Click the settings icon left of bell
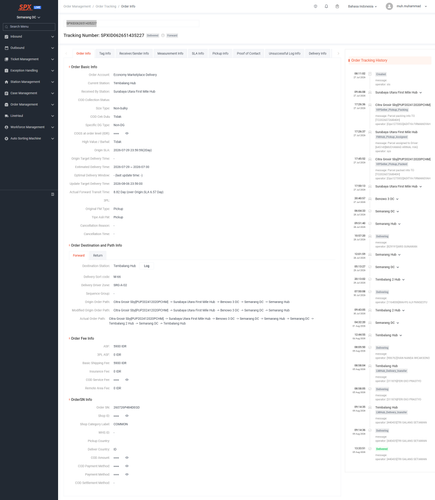The image size is (435, 500). 315,6
